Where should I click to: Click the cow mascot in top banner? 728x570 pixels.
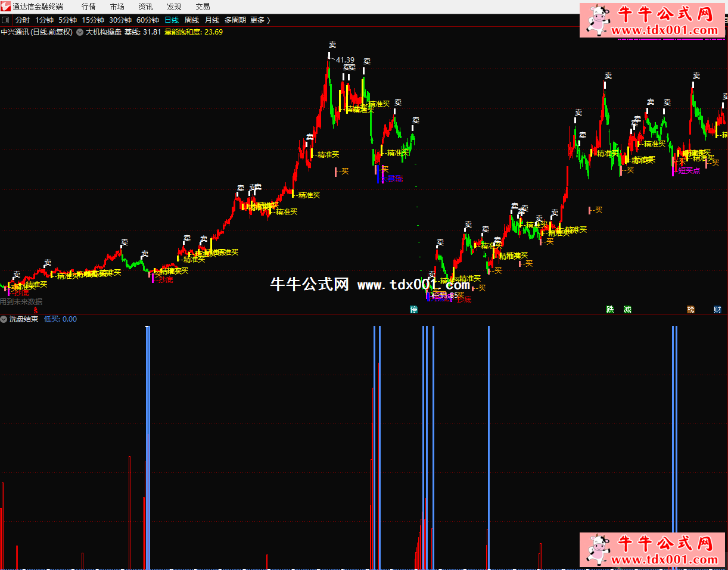coord(596,19)
